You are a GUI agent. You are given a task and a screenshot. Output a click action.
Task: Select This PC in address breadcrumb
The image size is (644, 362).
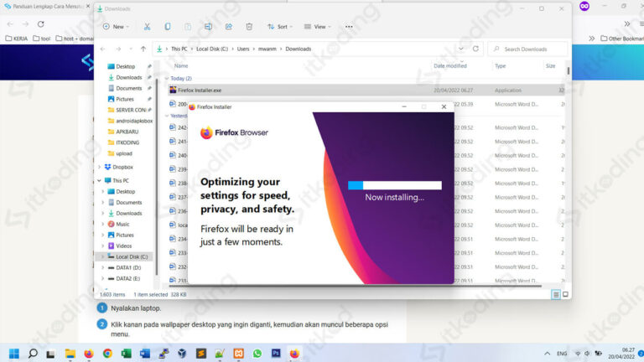pyautogui.click(x=179, y=49)
